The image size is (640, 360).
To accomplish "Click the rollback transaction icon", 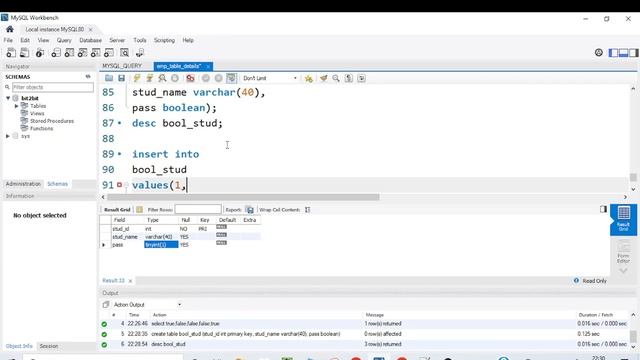I will 219,78.
